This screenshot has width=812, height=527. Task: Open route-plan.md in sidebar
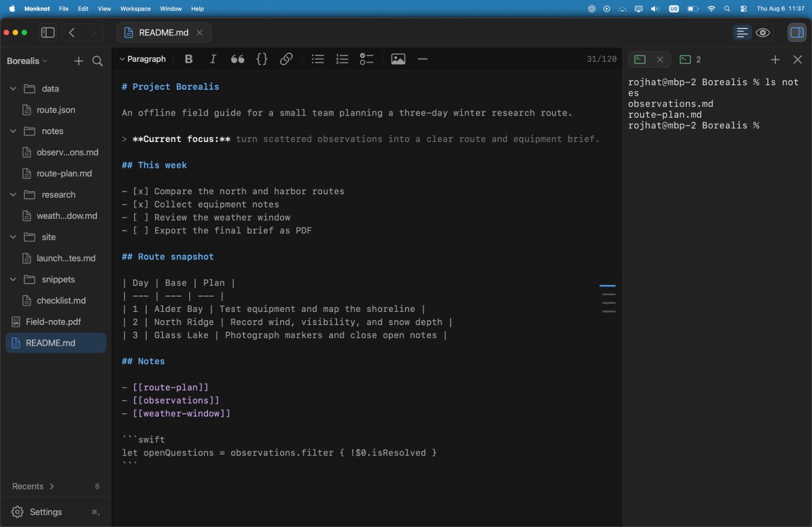point(56,173)
